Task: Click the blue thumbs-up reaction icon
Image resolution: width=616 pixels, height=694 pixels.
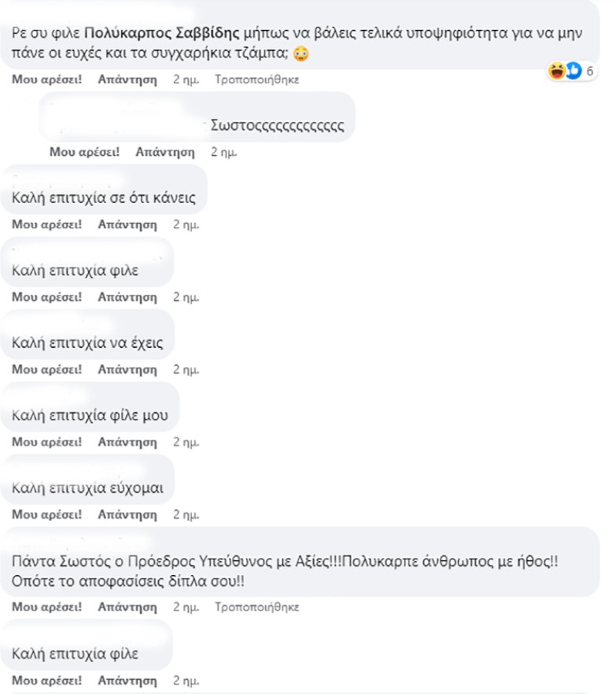Action: [574, 72]
